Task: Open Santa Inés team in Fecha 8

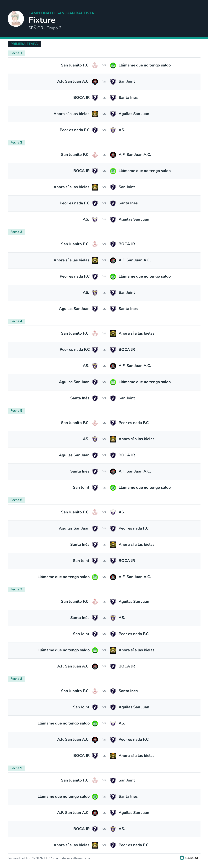Action: tap(128, 691)
